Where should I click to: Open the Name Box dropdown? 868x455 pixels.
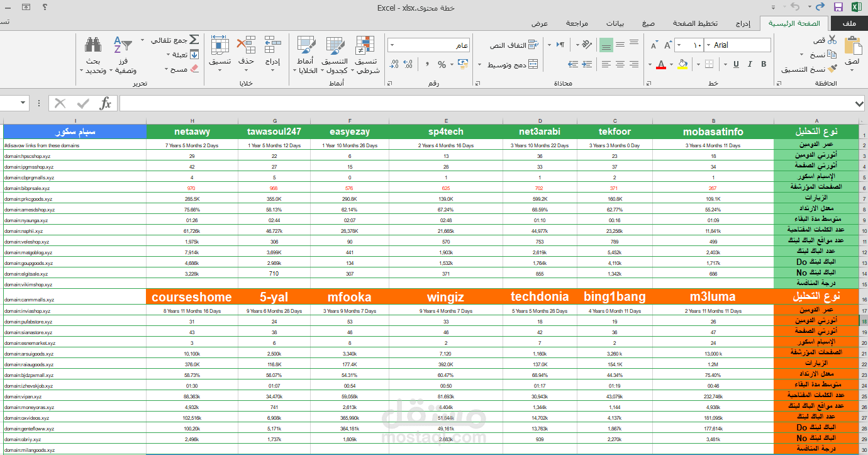point(23,103)
